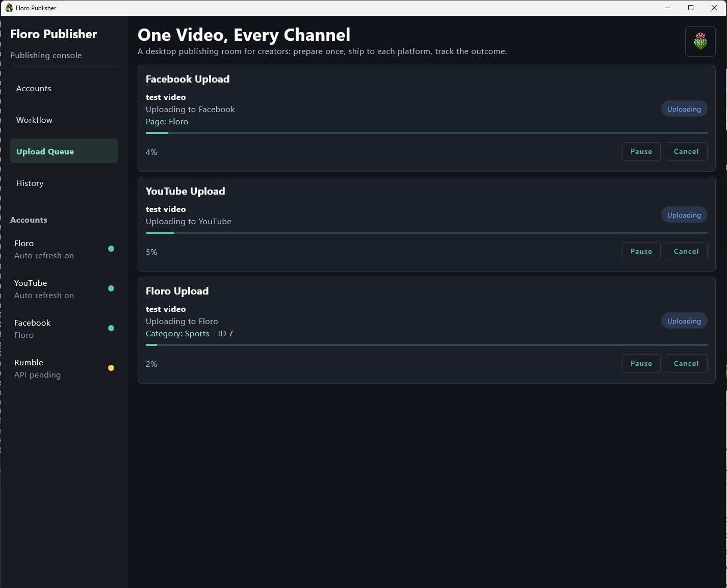Click the 'Facebook Upload' card heading
Screen dimensions: 727x588
click(188, 79)
